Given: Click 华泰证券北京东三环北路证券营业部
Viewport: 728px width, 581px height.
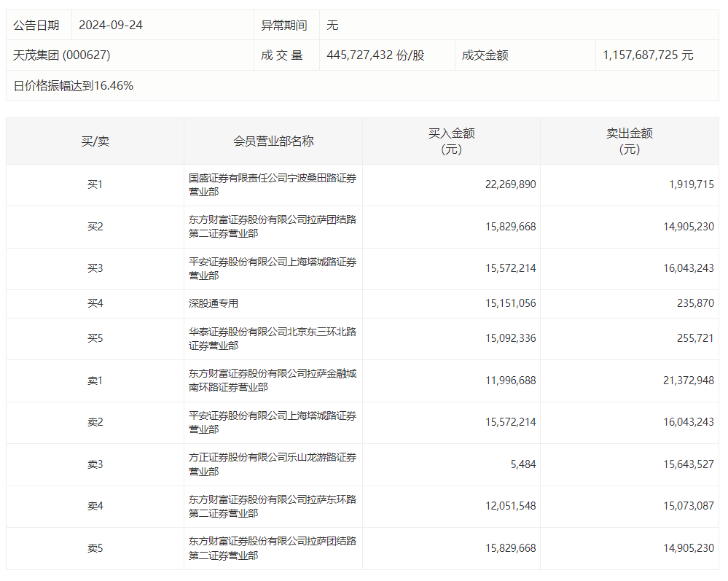Looking at the screenshot, I should click(x=273, y=338).
